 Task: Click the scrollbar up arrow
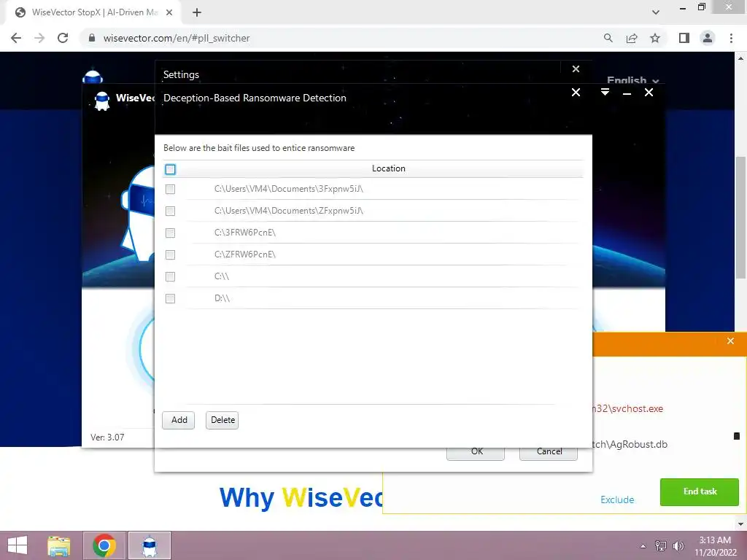pyautogui.click(x=740, y=58)
